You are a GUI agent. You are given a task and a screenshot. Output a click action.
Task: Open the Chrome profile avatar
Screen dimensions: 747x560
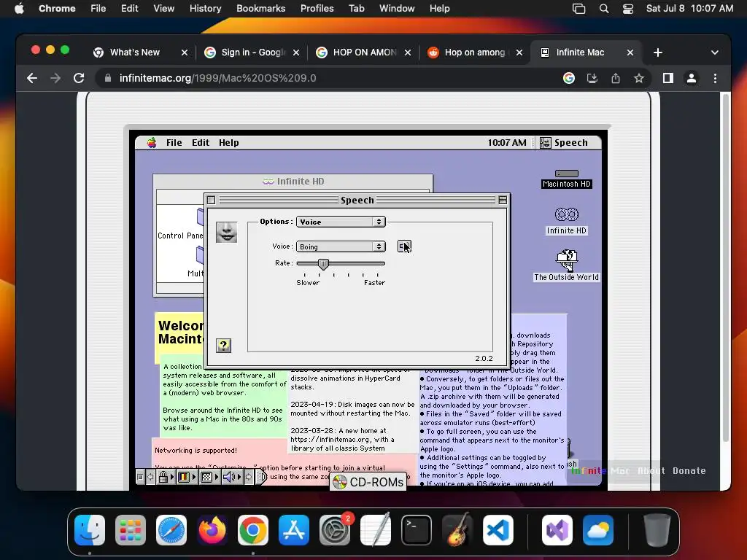(x=692, y=78)
